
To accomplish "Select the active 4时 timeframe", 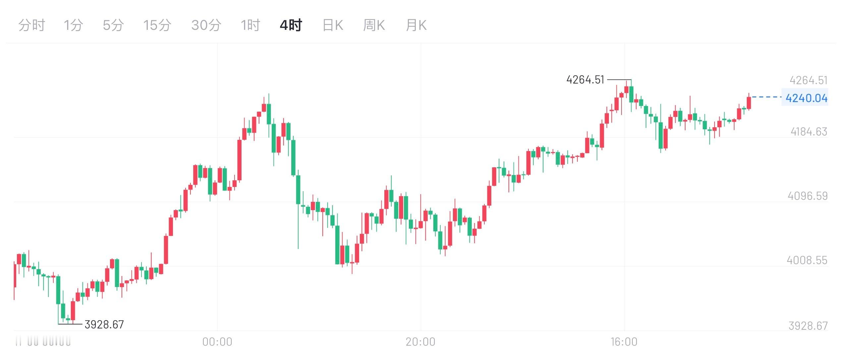I will (x=291, y=25).
